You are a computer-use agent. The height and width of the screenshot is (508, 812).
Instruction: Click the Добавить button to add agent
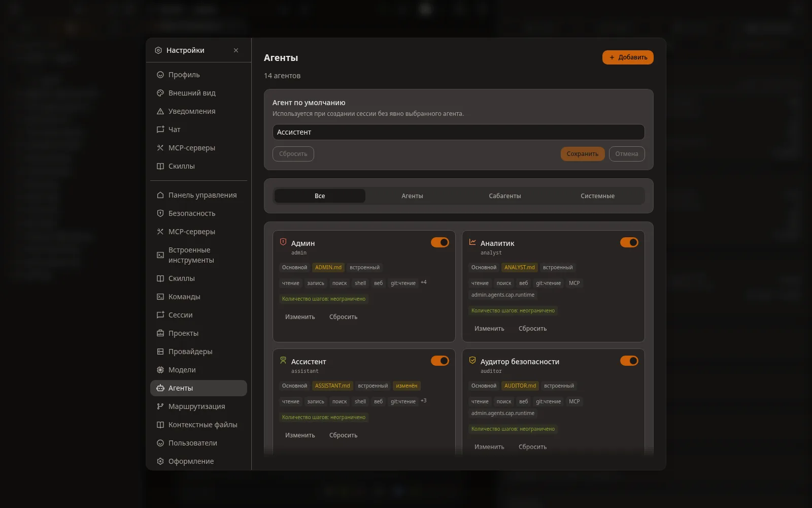(x=628, y=57)
